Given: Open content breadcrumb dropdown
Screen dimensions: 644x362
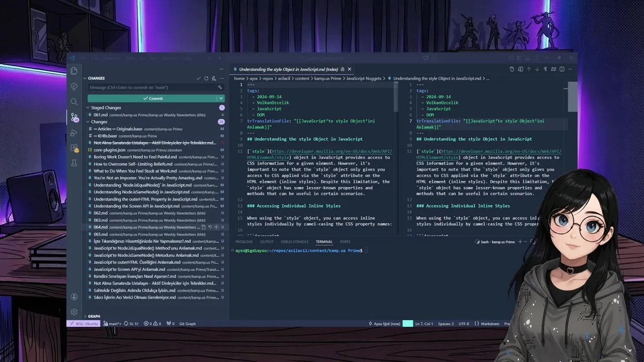Looking at the screenshot, I should click(302, 78).
